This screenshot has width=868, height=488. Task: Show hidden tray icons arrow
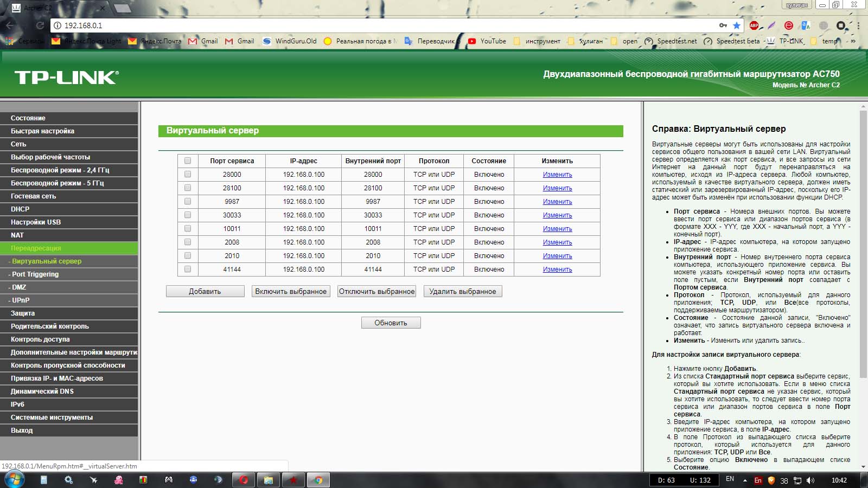click(745, 480)
